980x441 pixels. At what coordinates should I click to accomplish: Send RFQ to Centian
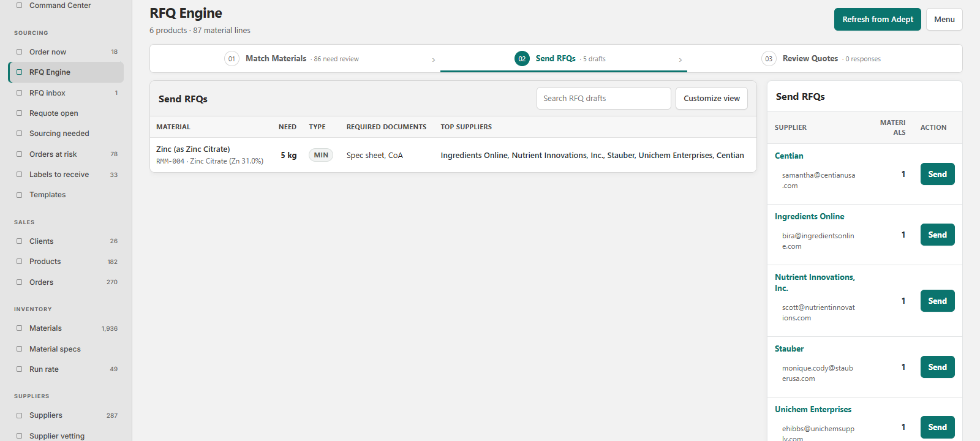(x=938, y=174)
